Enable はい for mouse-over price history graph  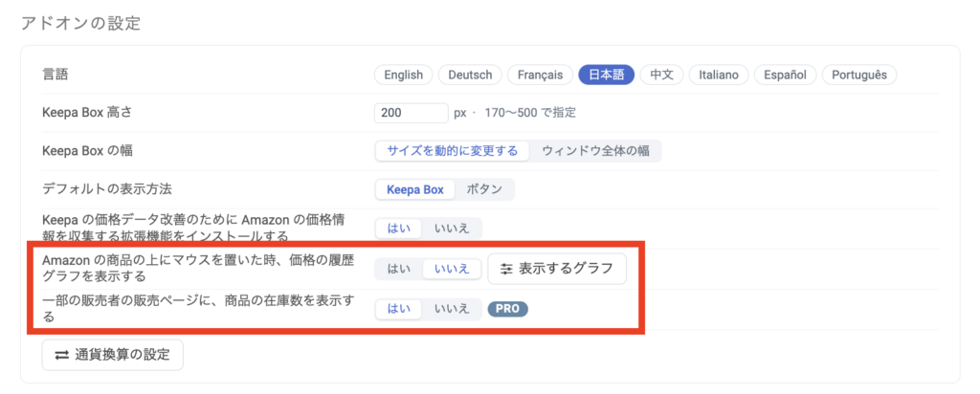[x=399, y=269]
